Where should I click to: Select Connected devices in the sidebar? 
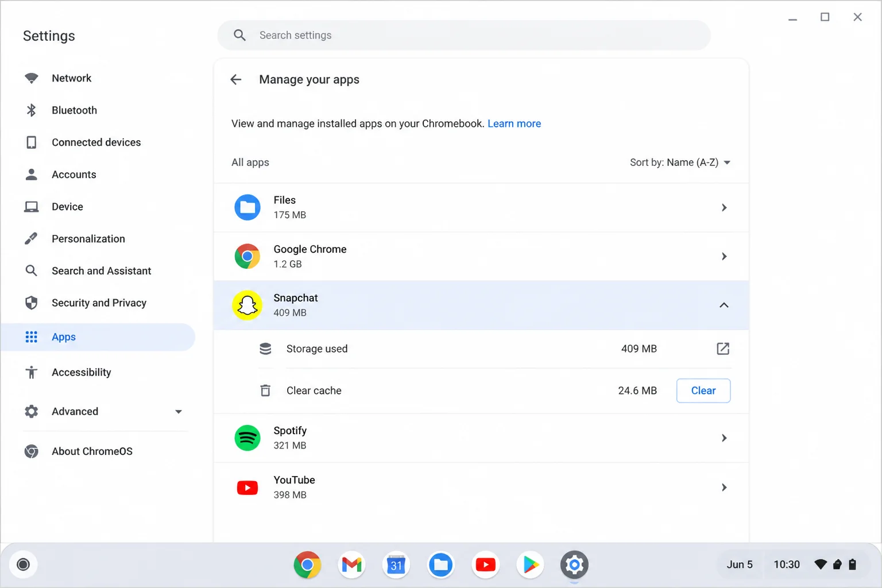click(98, 142)
